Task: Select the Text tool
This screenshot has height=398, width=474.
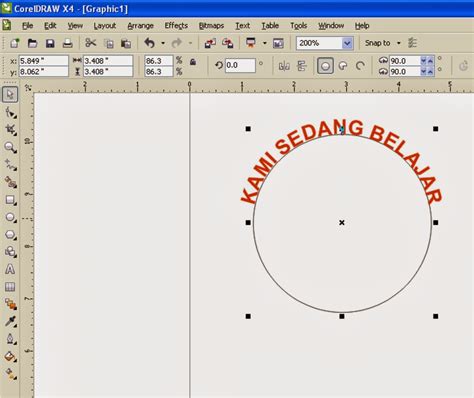Action: (x=10, y=269)
